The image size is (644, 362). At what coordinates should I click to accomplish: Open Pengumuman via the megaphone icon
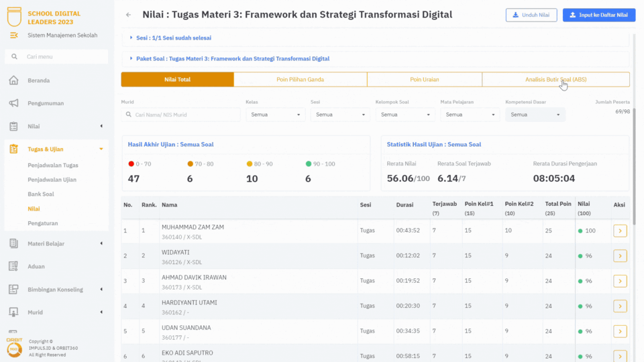(13, 103)
